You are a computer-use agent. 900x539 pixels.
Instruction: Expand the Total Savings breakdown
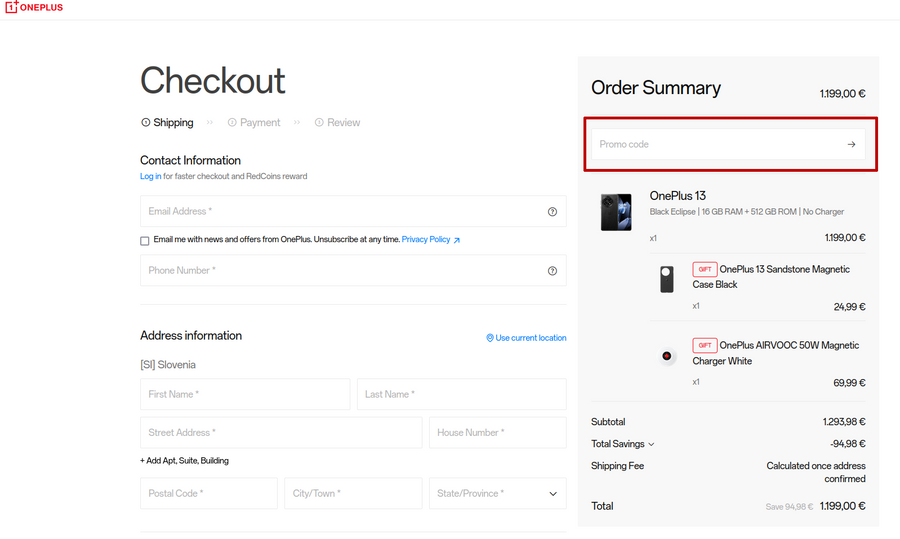point(652,444)
